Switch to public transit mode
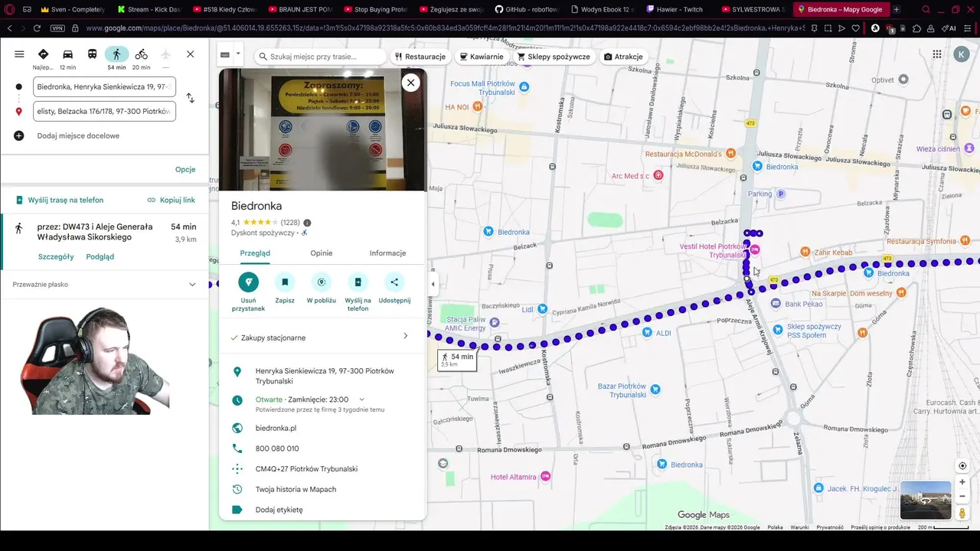The width and height of the screenshot is (980, 551). pyautogui.click(x=92, y=54)
